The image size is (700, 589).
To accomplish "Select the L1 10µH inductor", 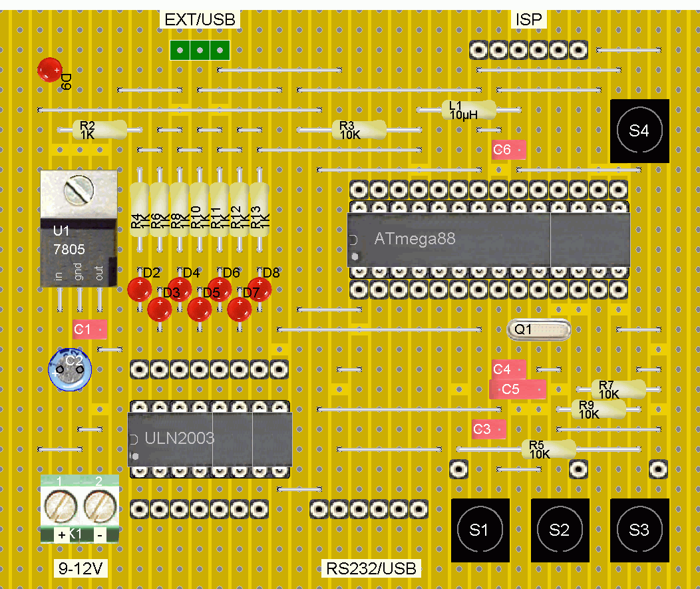I will 468,110.
